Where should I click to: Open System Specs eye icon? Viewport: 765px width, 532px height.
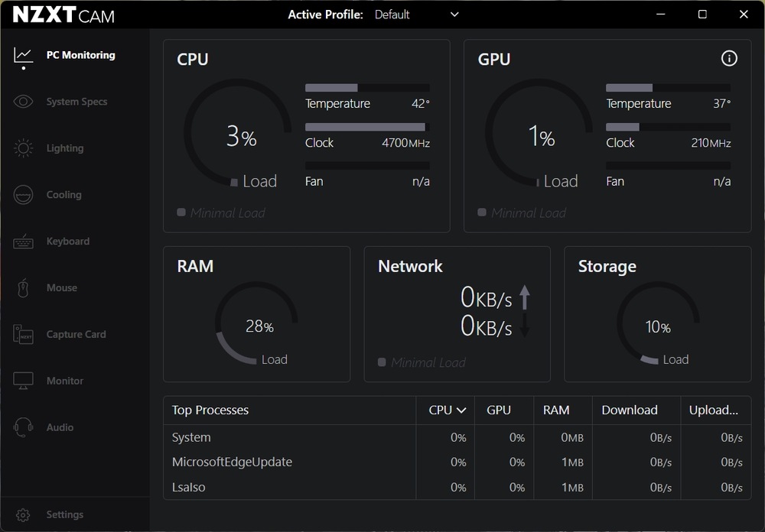pyautogui.click(x=23, y=102)
